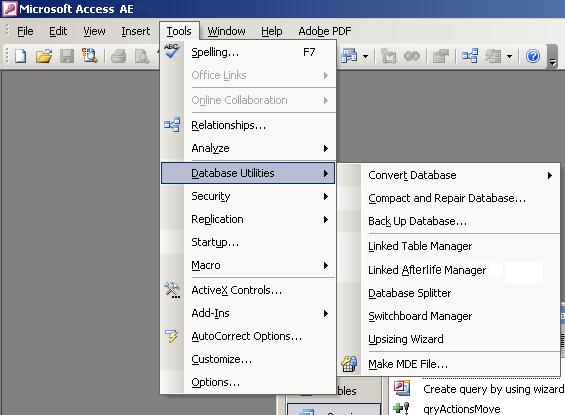
Task: Open the Edit menu
Action: (x=58, y=31)
